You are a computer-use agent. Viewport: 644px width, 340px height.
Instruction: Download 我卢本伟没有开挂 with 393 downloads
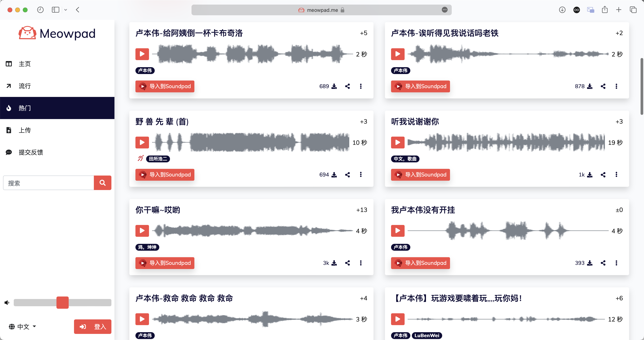[589, 263]
